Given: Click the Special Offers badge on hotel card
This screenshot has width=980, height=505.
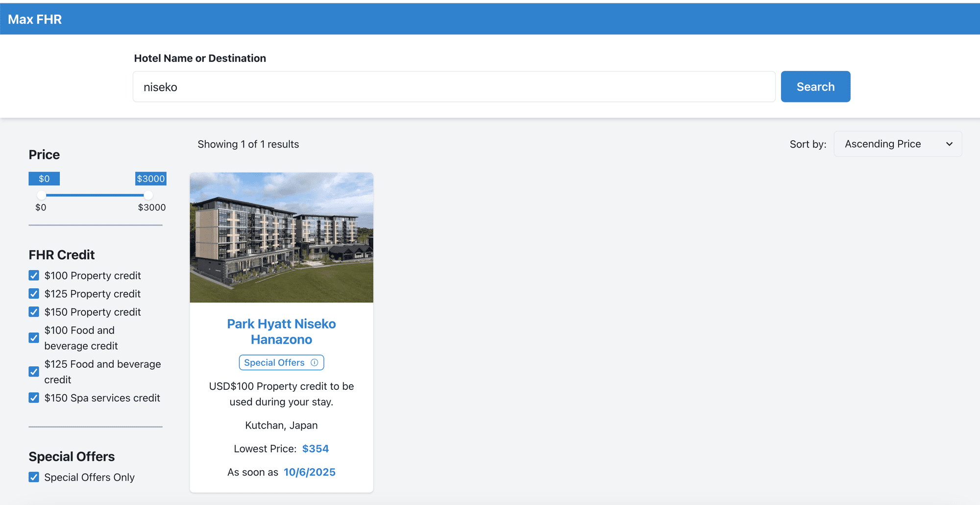Looking at the screenshot, I should [x=281, y=362].
